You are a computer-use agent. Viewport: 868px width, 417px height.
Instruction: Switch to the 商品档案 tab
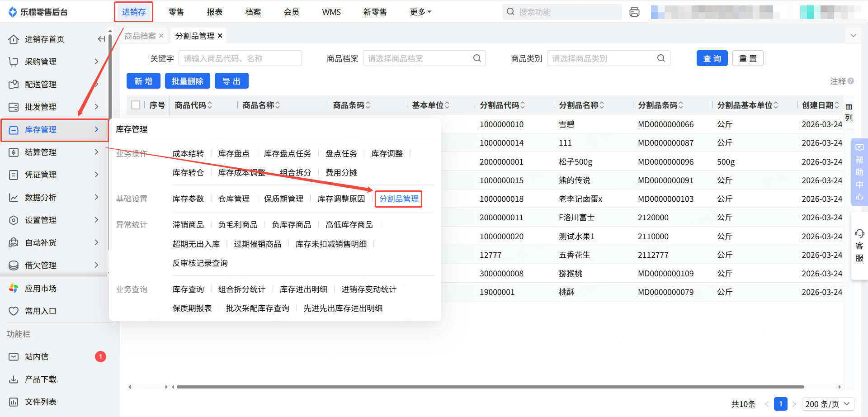140,36
